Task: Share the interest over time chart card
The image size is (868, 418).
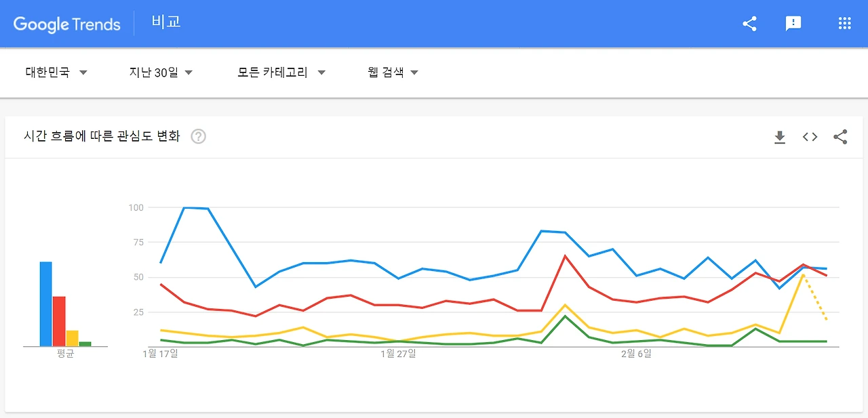Action: pyautogui.click(x=840, y=137)
